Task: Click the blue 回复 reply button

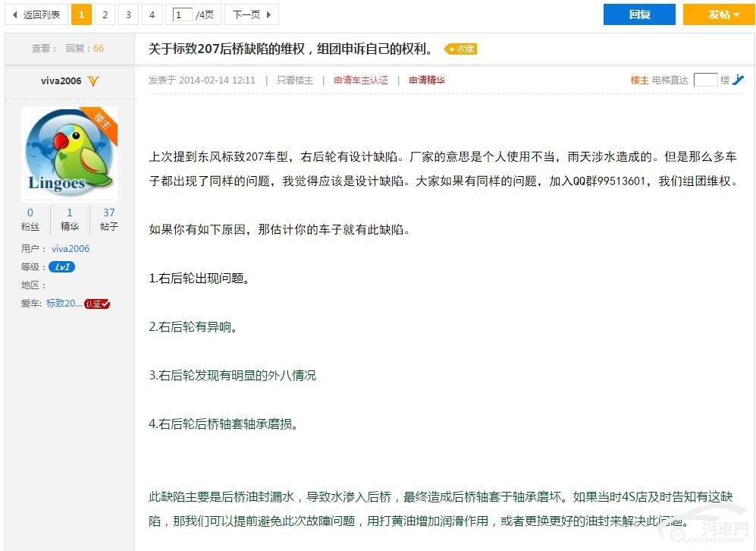Action: point(639,14)
